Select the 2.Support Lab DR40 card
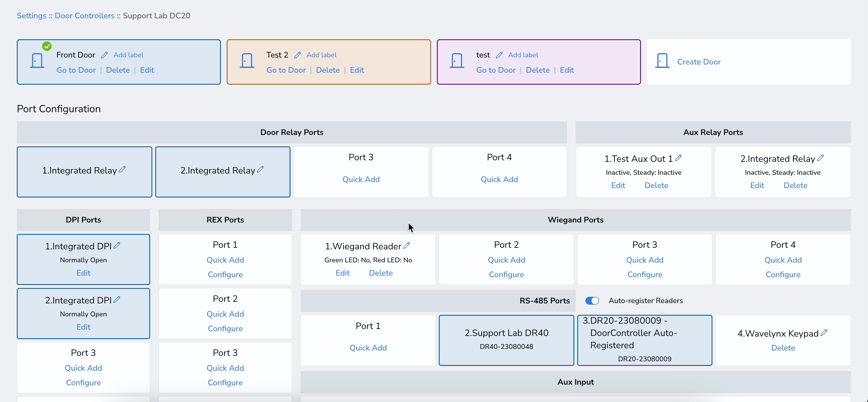The width and height of the screenshot is (868, 402). pyautogui.click(x=506, y=340)
